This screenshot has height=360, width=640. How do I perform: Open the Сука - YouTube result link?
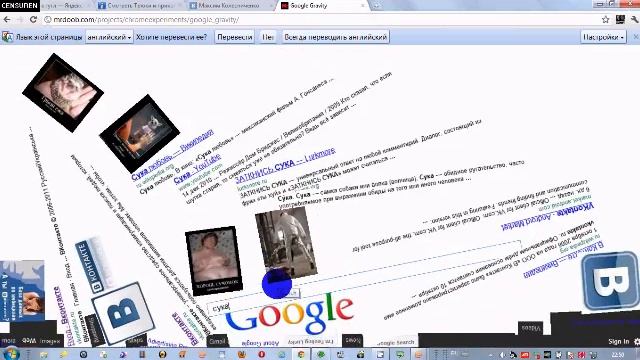[198, 169]
